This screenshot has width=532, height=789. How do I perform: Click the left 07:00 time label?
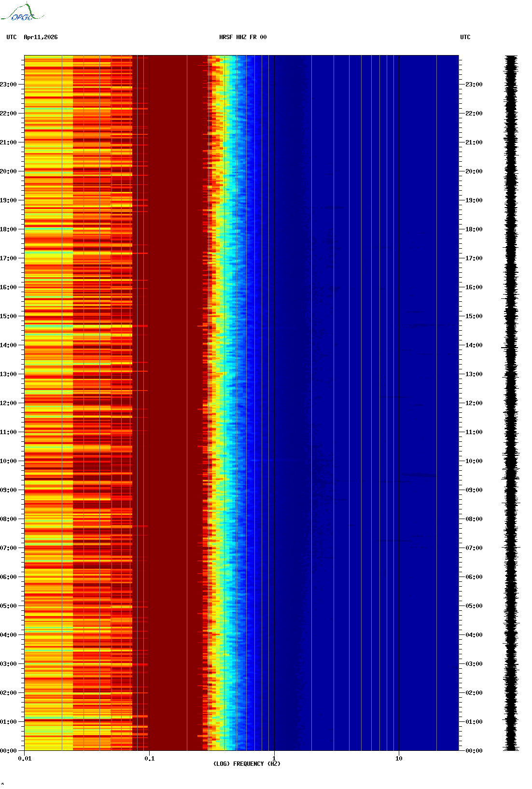coord(8,548)
